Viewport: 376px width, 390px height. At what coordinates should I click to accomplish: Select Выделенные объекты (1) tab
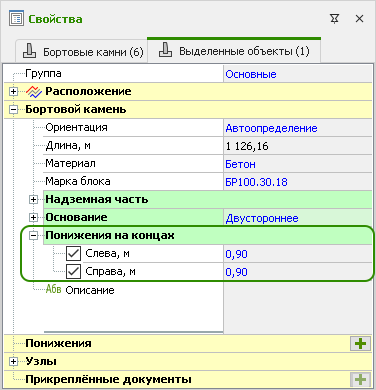tap(234, 50)
